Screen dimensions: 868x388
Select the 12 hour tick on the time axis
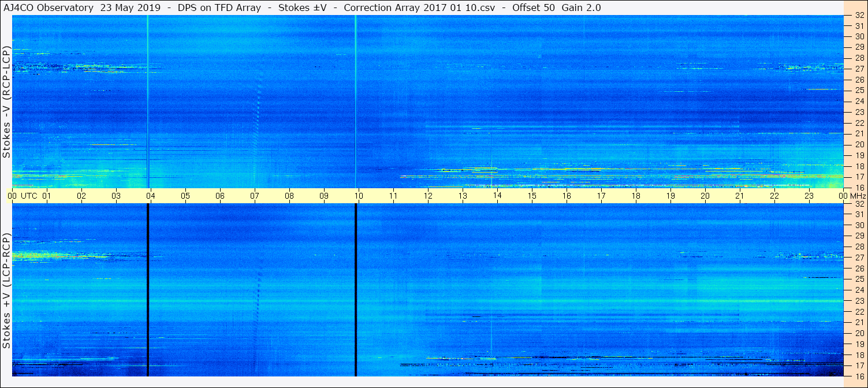coord(428,196)
